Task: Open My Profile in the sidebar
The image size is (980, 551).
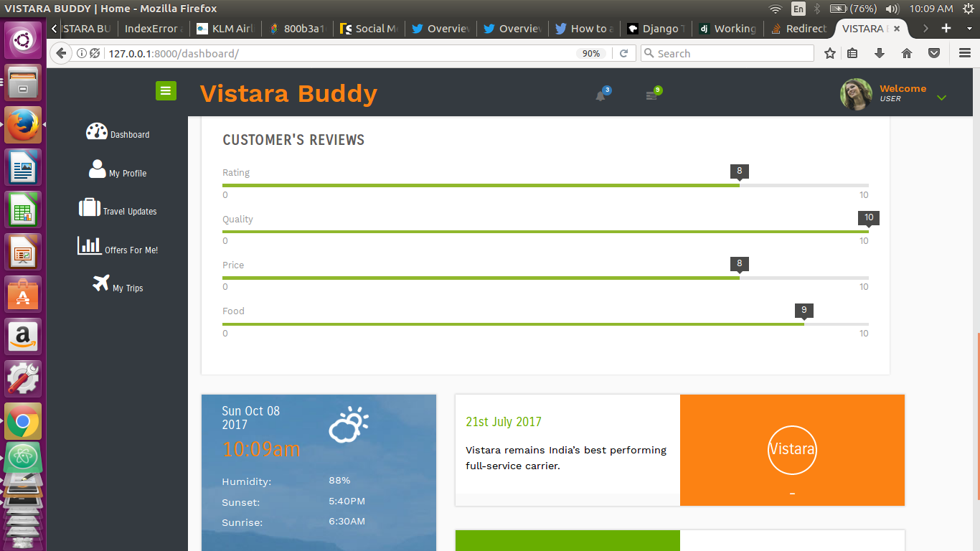Action: (118, 170)
